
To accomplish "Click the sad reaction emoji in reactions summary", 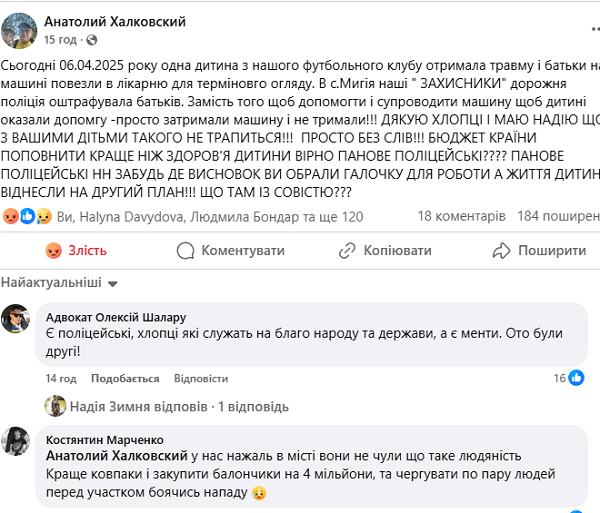I will coord(44,217).
